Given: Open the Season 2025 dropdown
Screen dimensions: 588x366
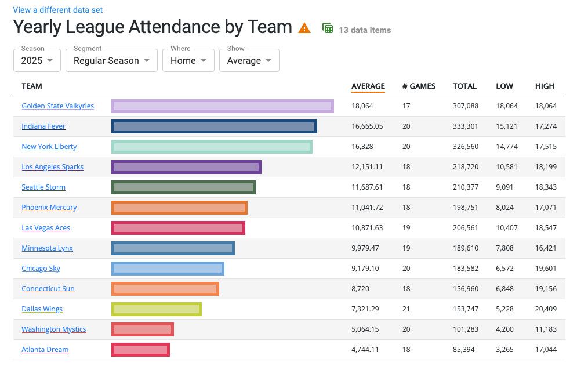Looking at the screenshot, I should (x=37, y=60).
